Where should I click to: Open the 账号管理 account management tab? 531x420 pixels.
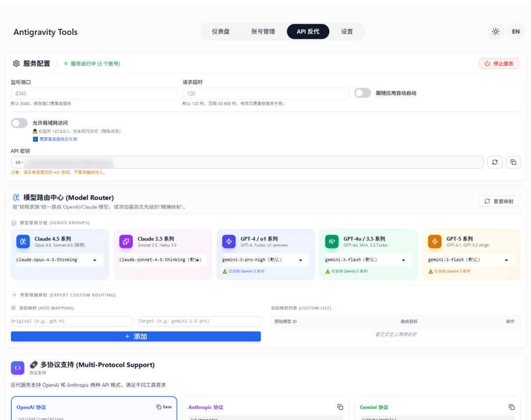[x=263, y=31]
